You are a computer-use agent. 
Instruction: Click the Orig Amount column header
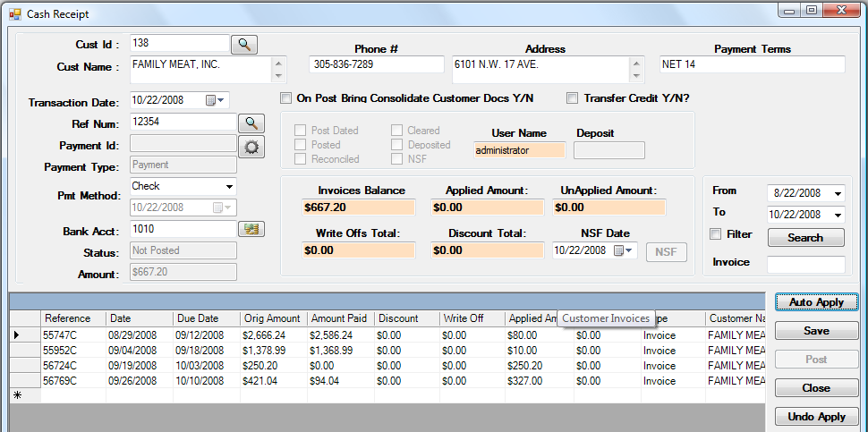pyautogui.click(x=273, y=318)
